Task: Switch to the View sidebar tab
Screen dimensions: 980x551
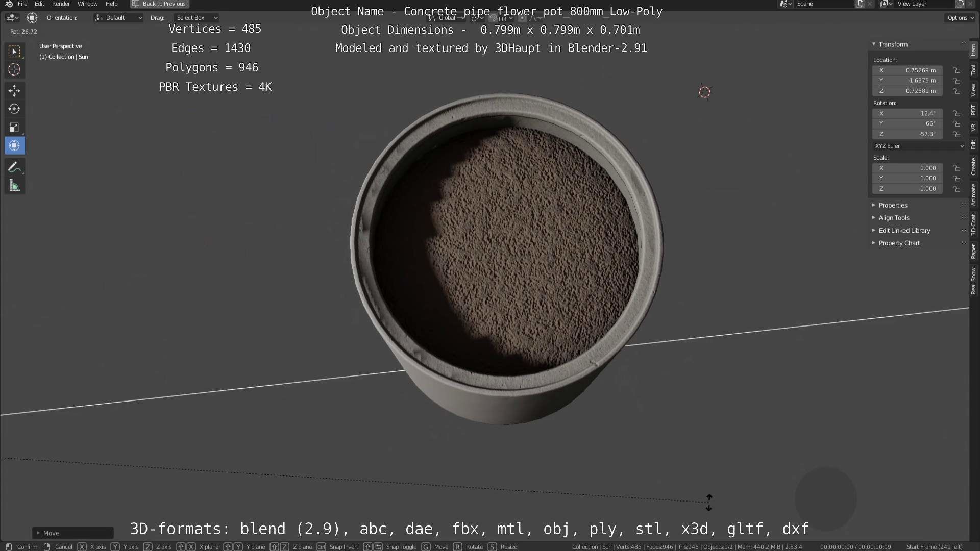Action: (x=974, y=90)
